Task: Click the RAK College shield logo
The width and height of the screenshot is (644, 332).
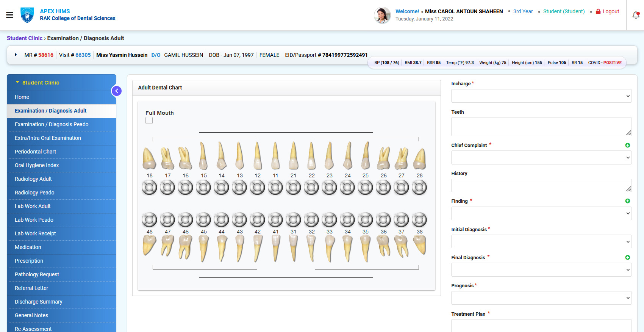Action: [27, 15]
